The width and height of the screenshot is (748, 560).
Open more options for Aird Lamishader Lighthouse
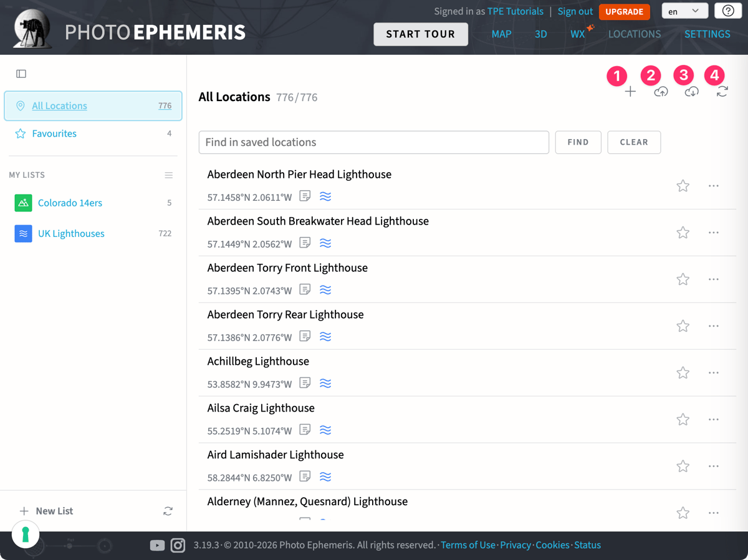714,466
